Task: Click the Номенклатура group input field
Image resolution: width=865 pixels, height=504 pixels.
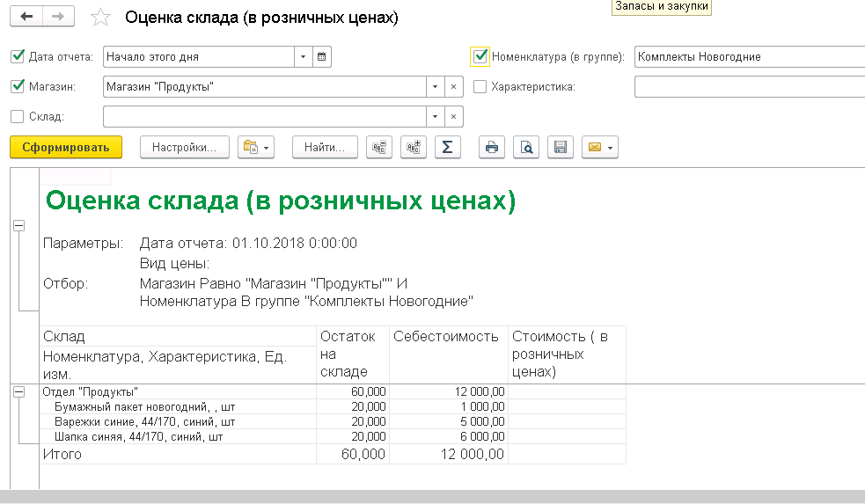Action: 748,57
